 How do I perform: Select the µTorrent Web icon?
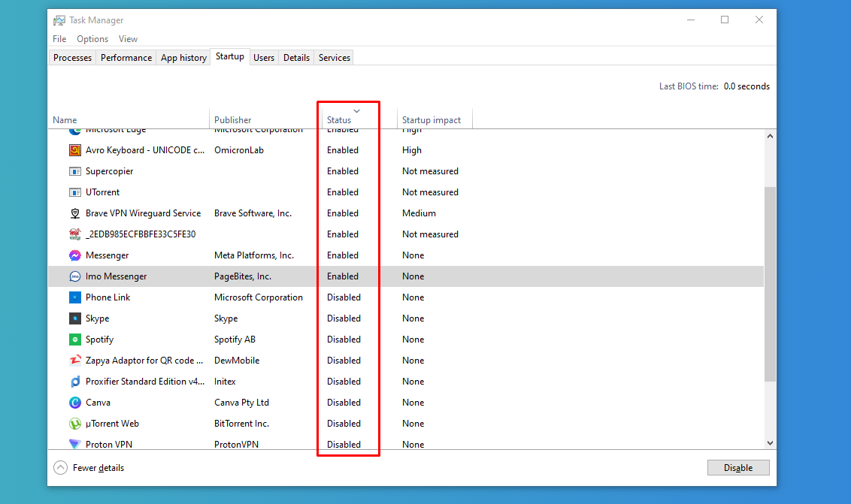[75, 424]
